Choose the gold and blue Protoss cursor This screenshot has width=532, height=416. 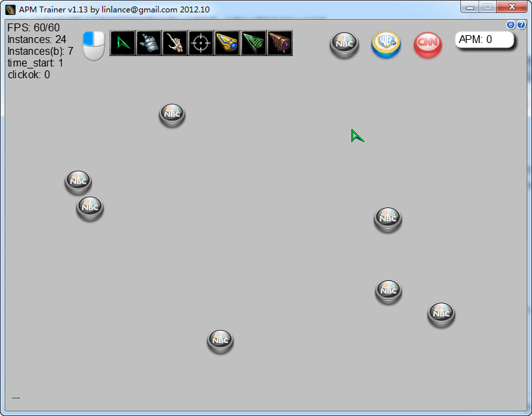point(227,43)
